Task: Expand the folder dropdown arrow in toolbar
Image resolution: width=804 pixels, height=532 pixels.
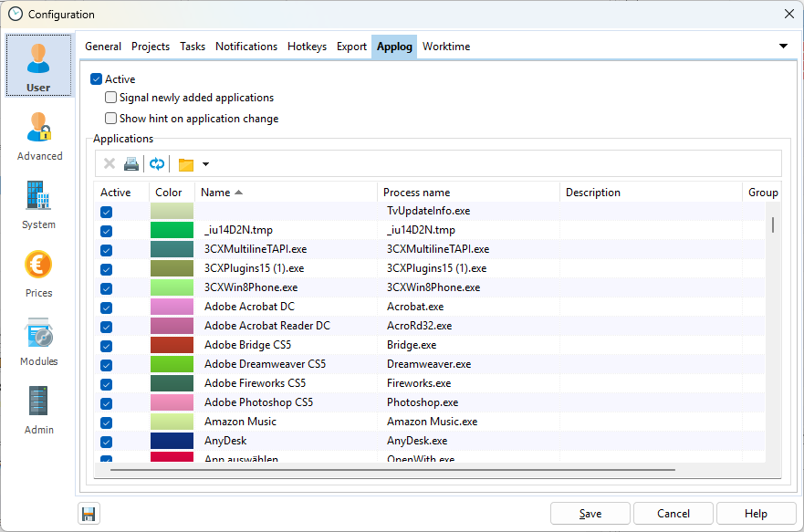Action: [205, 165]
